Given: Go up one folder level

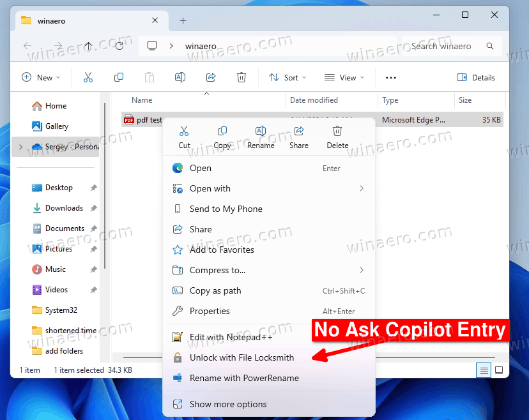Looking at the screenshot, I should (x=88, y=46).
